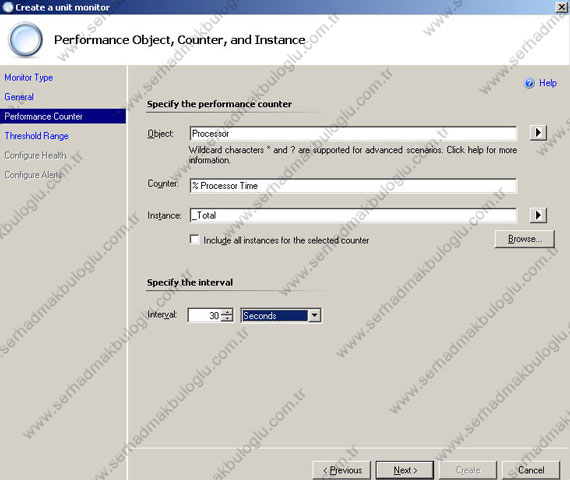This screenshot has width=570, height=480.
Task: Go back with the Previous button
Action: point(342,470)
